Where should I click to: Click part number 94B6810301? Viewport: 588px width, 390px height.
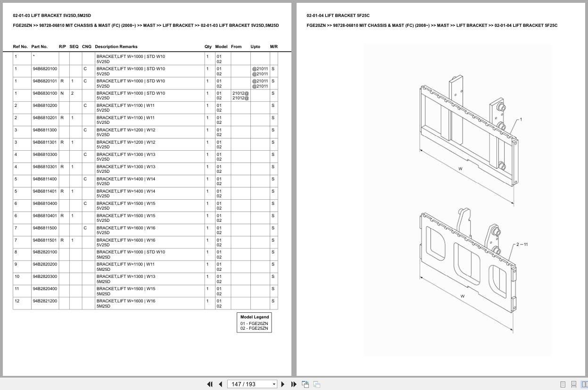45,167
